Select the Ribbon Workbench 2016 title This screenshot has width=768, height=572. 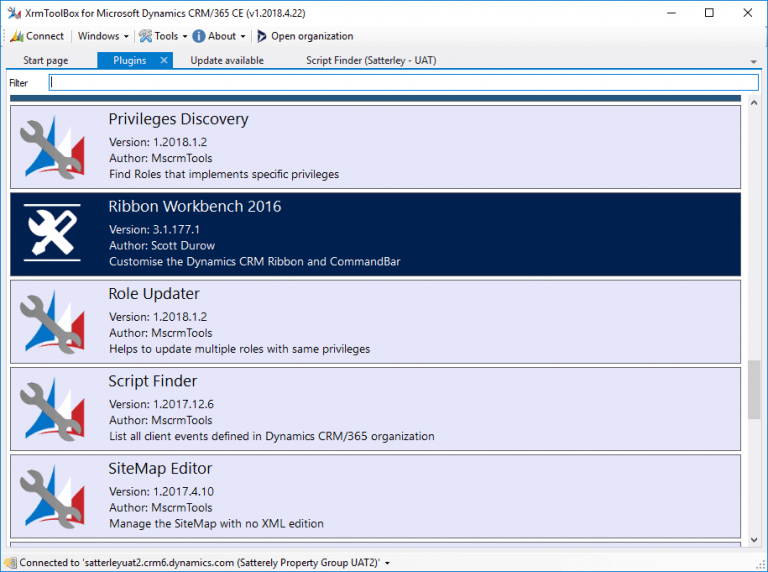point(194,206)
